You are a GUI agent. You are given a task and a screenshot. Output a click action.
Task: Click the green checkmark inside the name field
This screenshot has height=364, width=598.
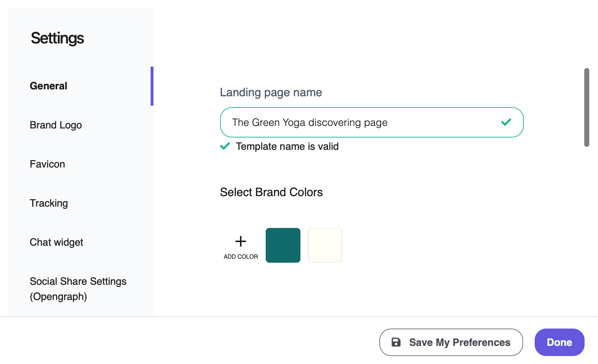506,122
